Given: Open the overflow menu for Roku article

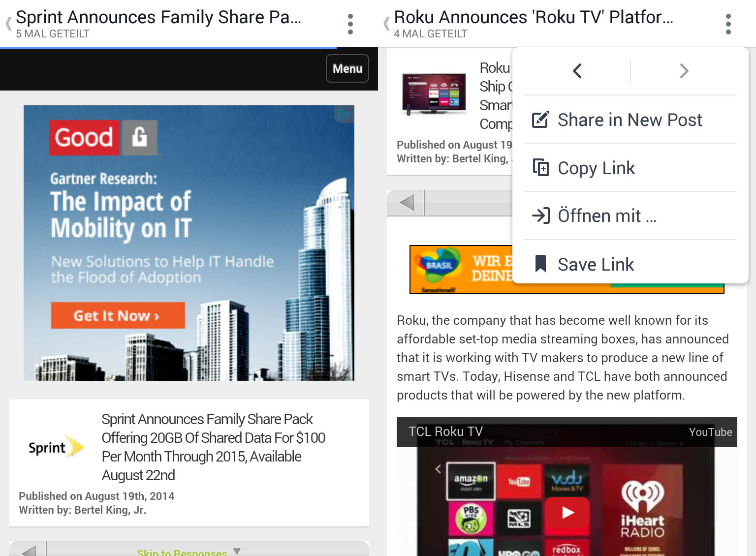Looking at the screenshot, I should tap(728, 24).
